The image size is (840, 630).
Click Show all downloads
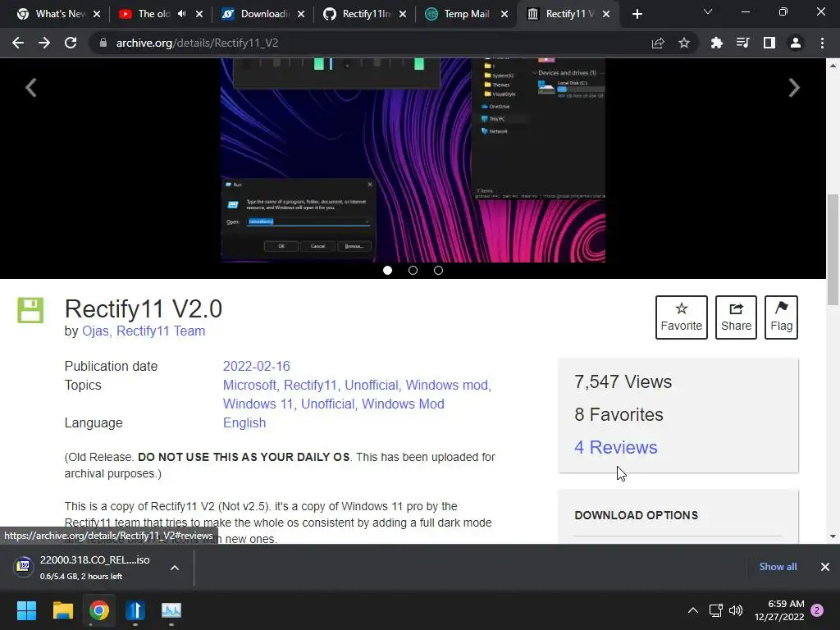point(778,567)
